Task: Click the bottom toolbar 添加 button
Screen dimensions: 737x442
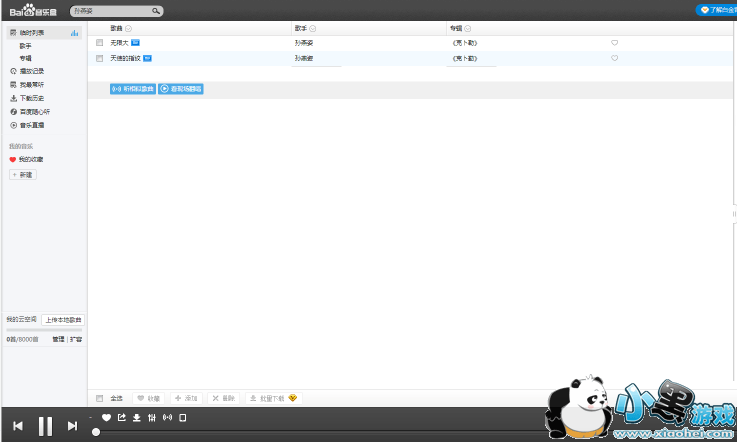Action: tap(187, 398)
